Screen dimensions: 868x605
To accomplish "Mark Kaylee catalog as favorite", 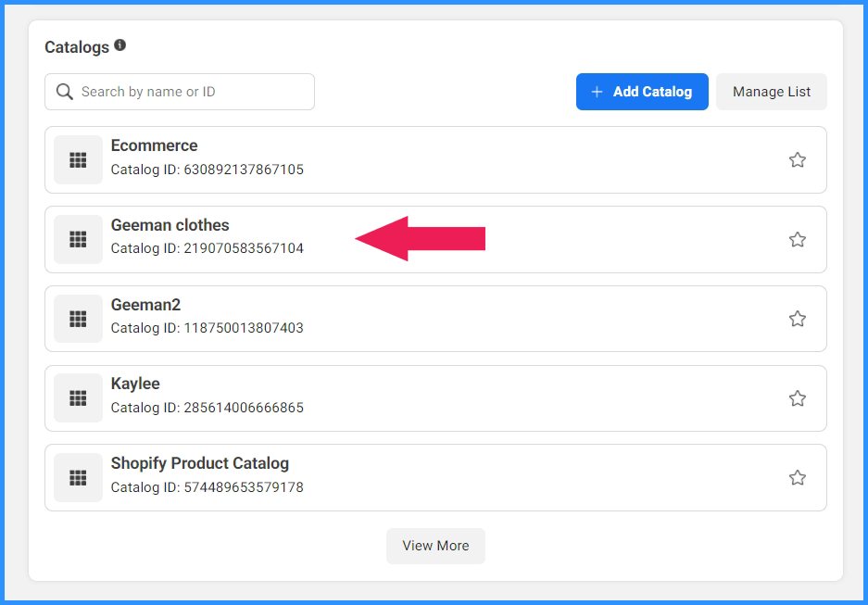I will (x=798, y=398).
